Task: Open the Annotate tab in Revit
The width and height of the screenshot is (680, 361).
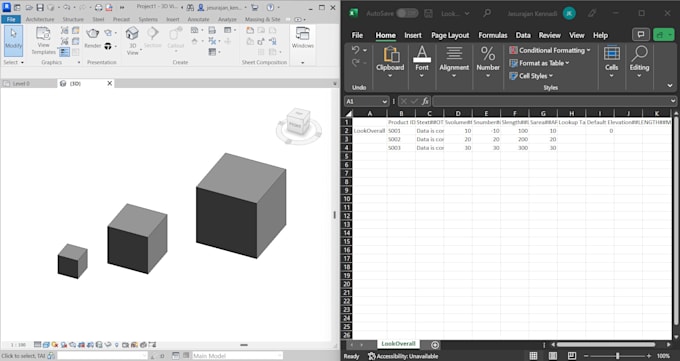Action: point(198,20)
